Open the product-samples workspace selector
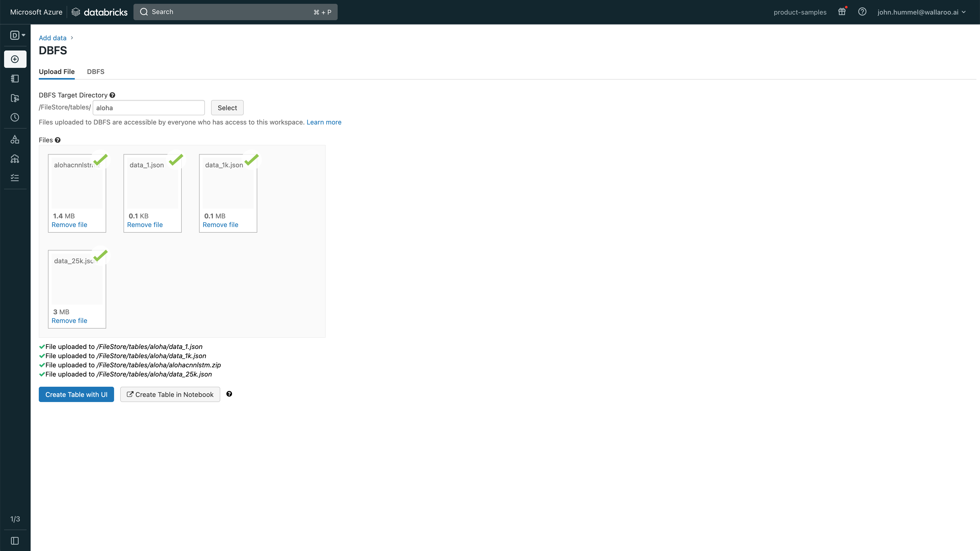 (x=800, y=12)
